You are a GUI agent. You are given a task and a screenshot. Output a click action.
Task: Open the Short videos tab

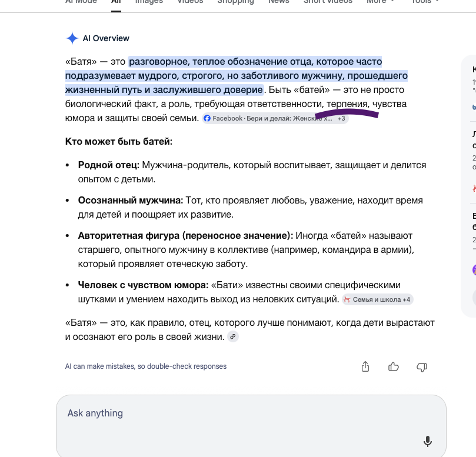pos(328,2)
